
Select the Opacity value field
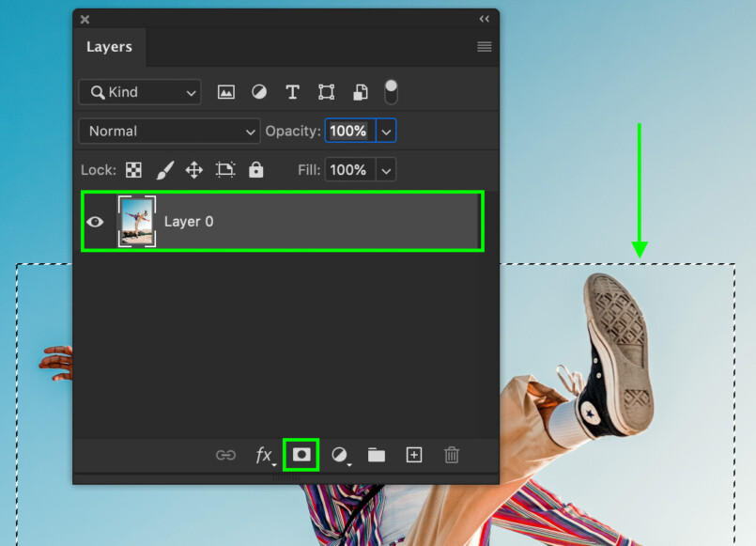348,131
